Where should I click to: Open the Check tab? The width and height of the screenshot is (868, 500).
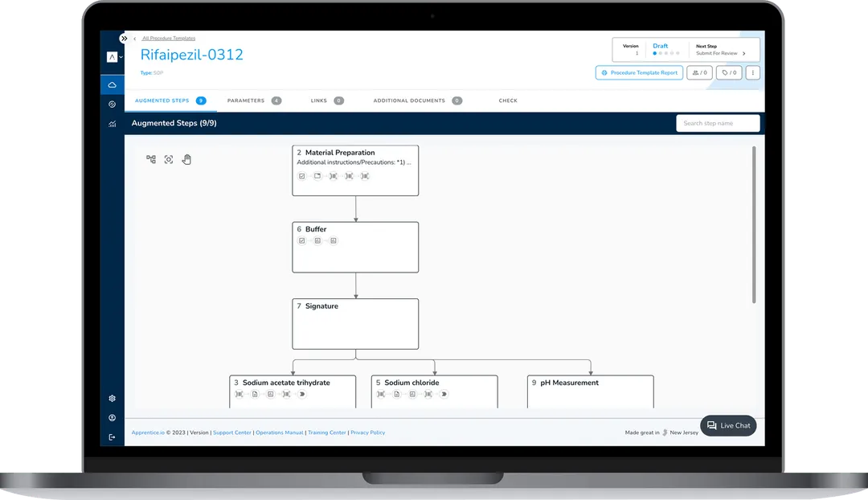[x=509, y=100]
